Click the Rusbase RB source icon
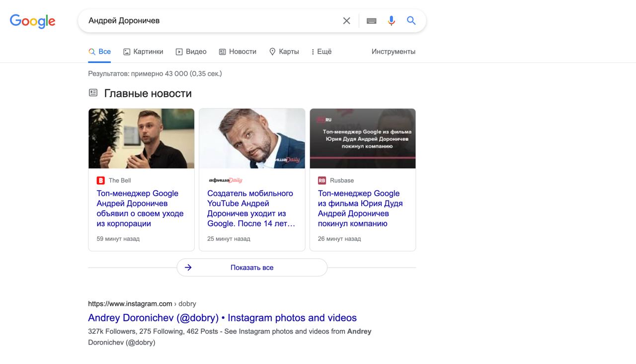The width and height of the screenshot is (636, 364). (x=322, y=180)
